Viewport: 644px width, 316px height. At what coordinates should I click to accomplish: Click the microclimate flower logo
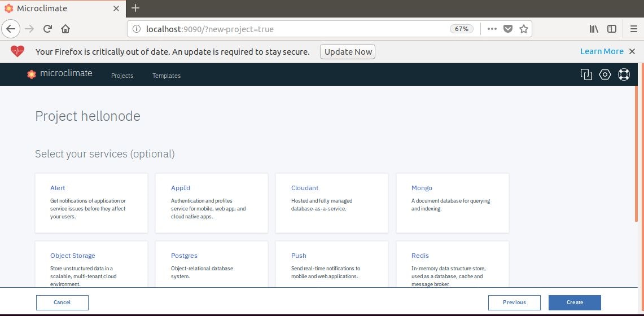pos(32,74)
